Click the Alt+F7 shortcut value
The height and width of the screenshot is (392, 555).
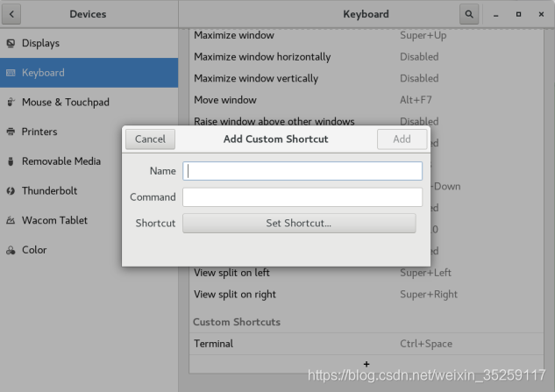pos(416,100)
